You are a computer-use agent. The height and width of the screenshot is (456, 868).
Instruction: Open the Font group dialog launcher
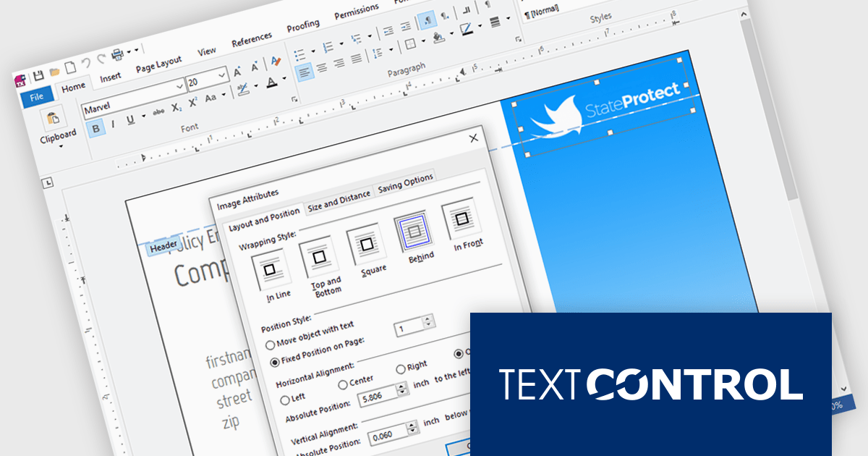click(x=294, y=100)
